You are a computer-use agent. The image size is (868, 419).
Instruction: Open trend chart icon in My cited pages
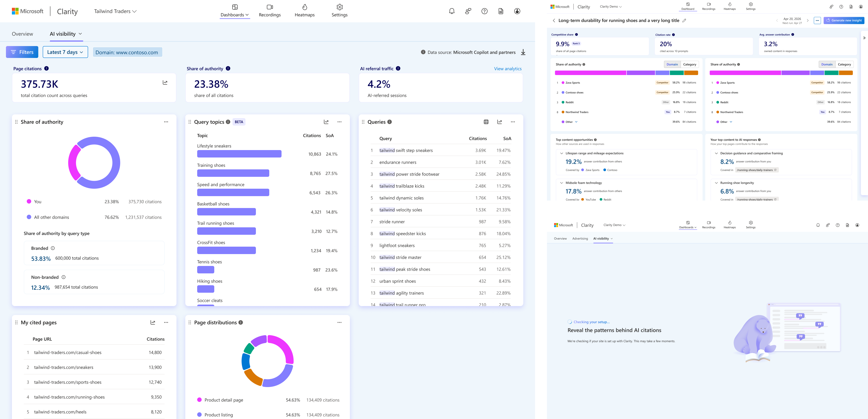[153, 322]
